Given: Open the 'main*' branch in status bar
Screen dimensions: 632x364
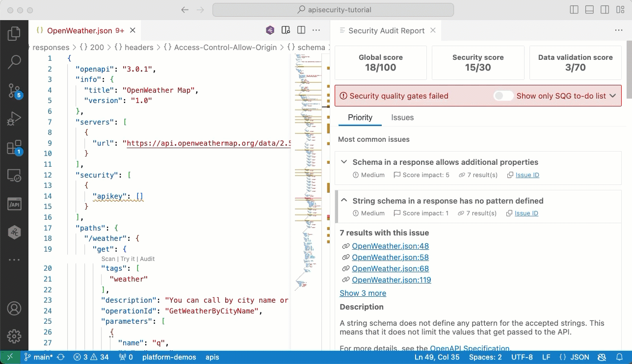Looking at the screenshot, I should point(39,357).
